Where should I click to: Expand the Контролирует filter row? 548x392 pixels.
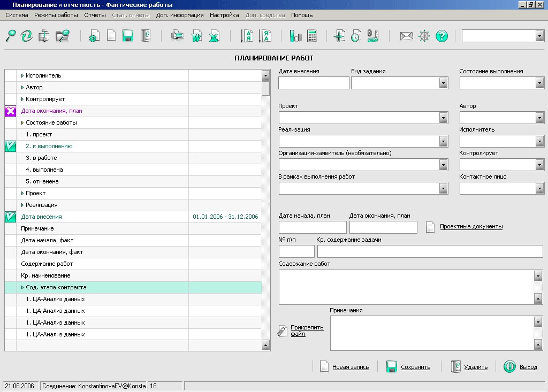point(22,99)
